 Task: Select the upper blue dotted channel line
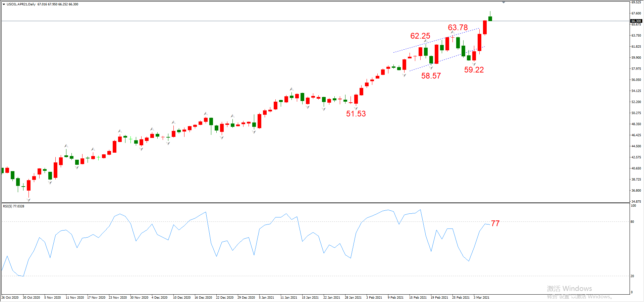coord(436,41)
